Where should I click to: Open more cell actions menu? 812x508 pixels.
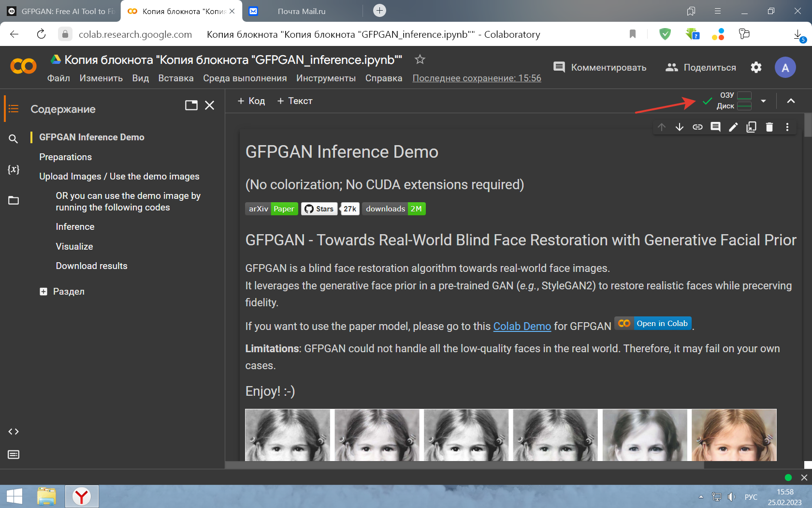pyautogui.click(x=787, y=127)
